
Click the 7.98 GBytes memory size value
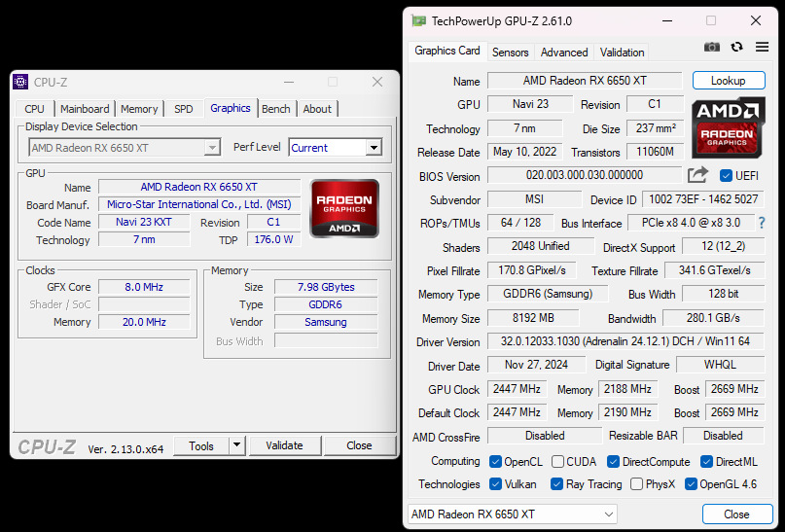point(326,287)
